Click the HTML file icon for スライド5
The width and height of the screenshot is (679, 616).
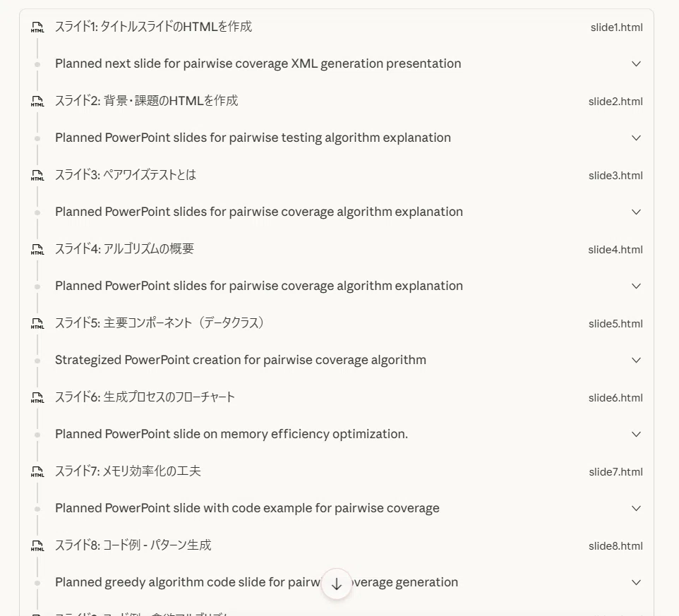(37, 323)
